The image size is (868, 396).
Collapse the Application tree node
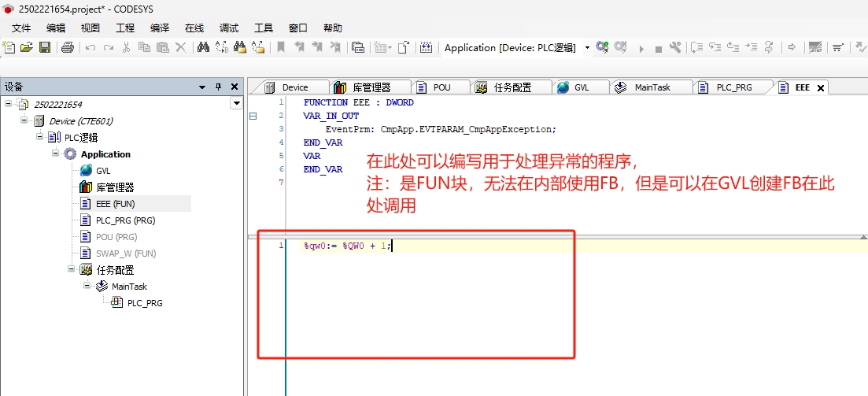pos(55,153)
